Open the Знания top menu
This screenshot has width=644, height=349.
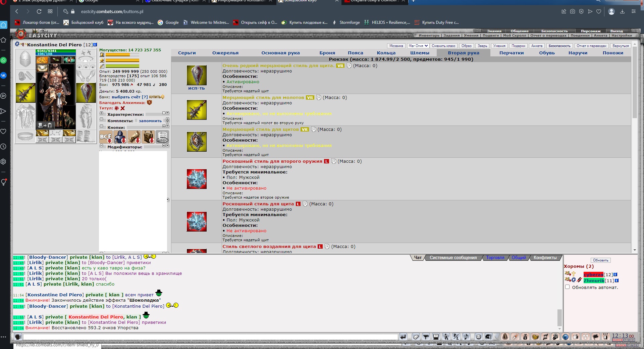click(x=494, y=31)
